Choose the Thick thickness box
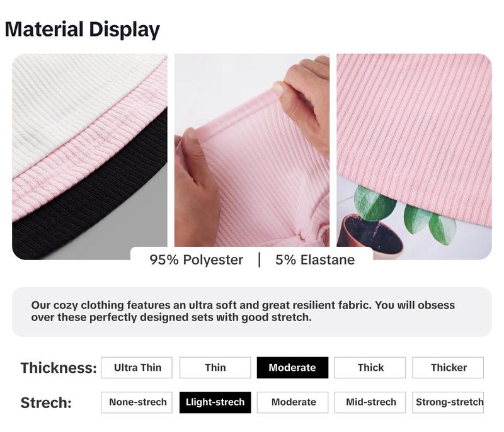This screenshot has height=432, width=504. tap(370, 367)
